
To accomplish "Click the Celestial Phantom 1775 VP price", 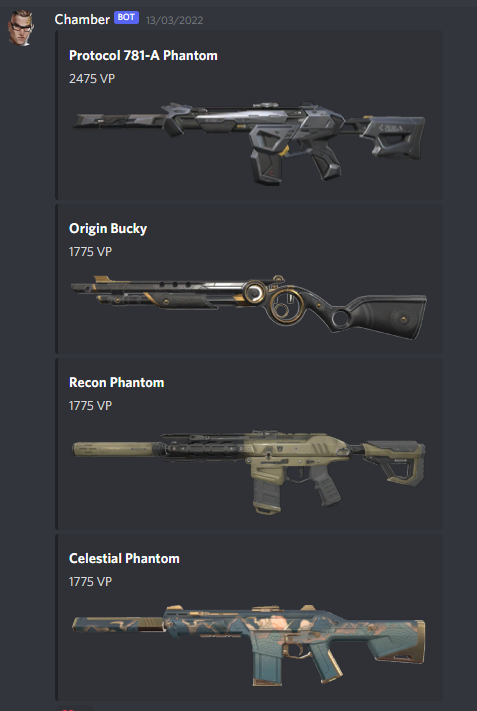I will pos(90,581).
